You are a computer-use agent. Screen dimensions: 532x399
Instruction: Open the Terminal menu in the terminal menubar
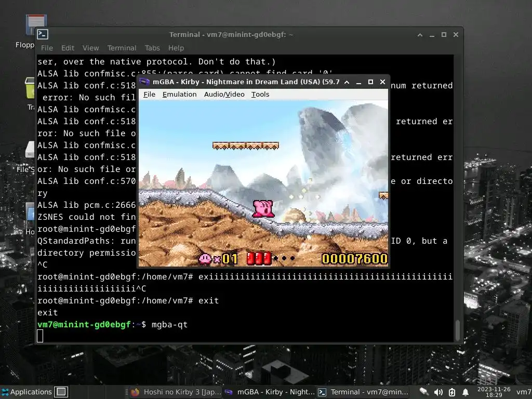tap(122, 48)
